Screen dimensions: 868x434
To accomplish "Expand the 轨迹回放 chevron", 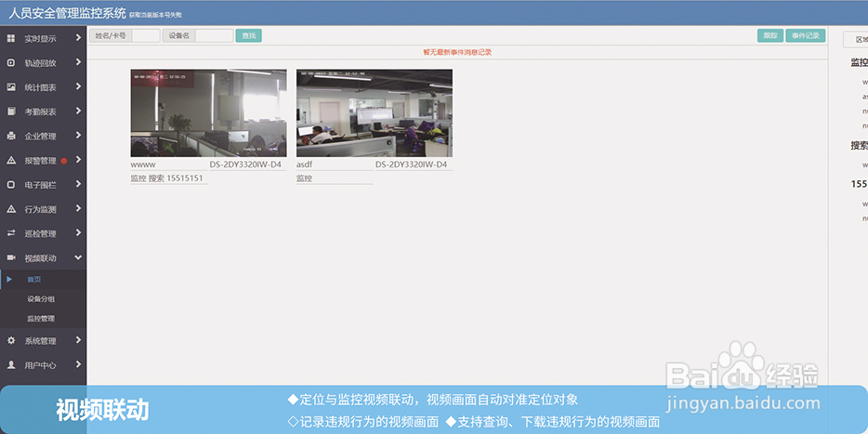I will click(78, 62).
